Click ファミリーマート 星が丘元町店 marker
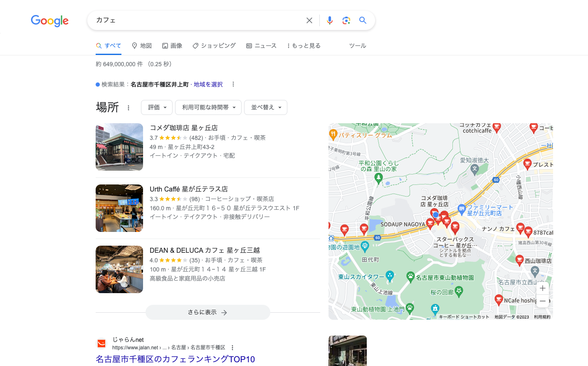 [462, 209]
